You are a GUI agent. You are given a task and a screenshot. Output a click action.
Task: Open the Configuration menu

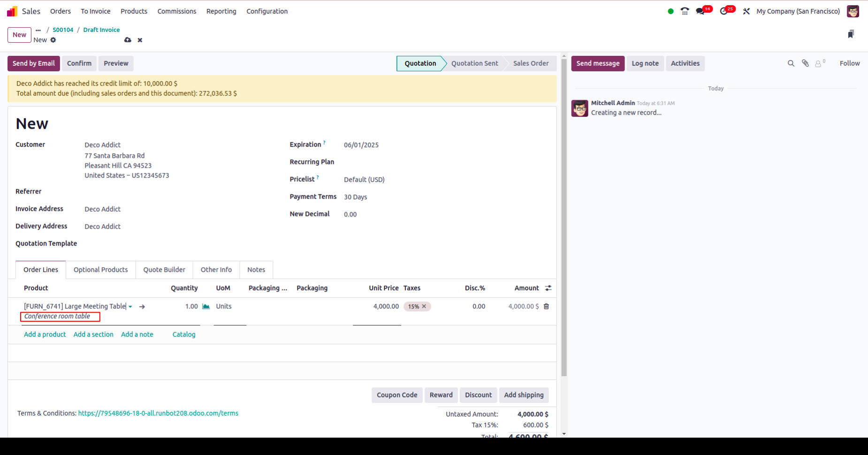[x=267, y=11]
